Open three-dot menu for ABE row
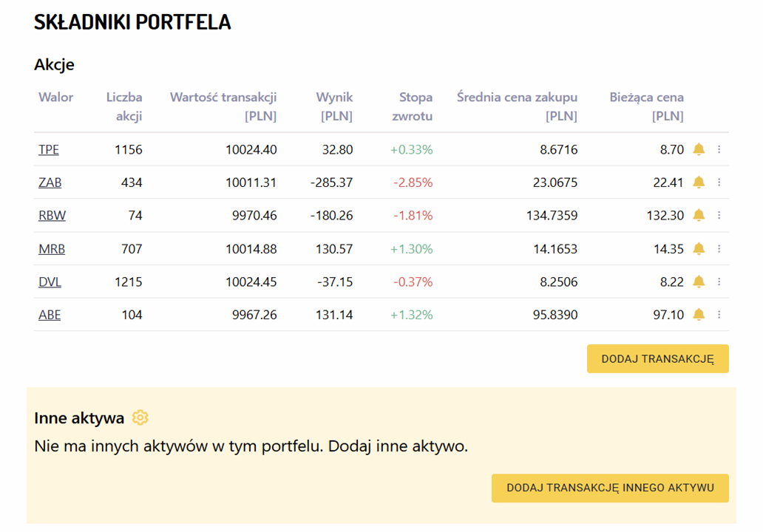Viewport: 763px width, 532px height. point(719,315)
